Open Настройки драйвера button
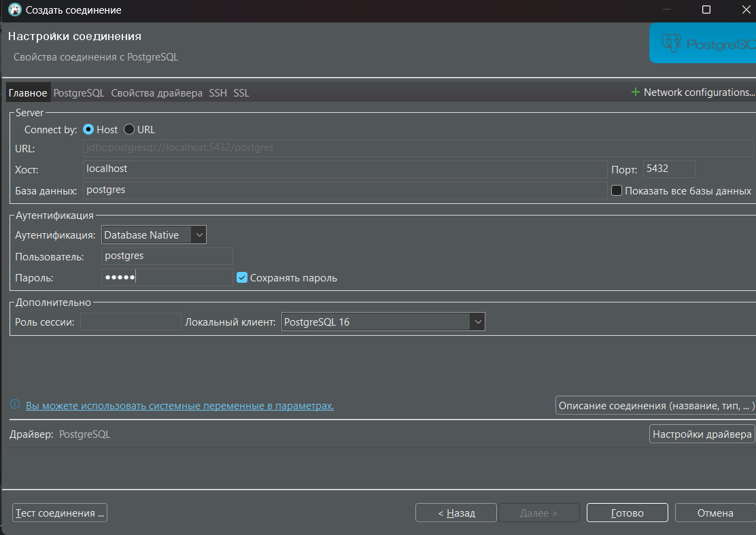The height and width of the screenshot is (535, 756). click(702, 434)
